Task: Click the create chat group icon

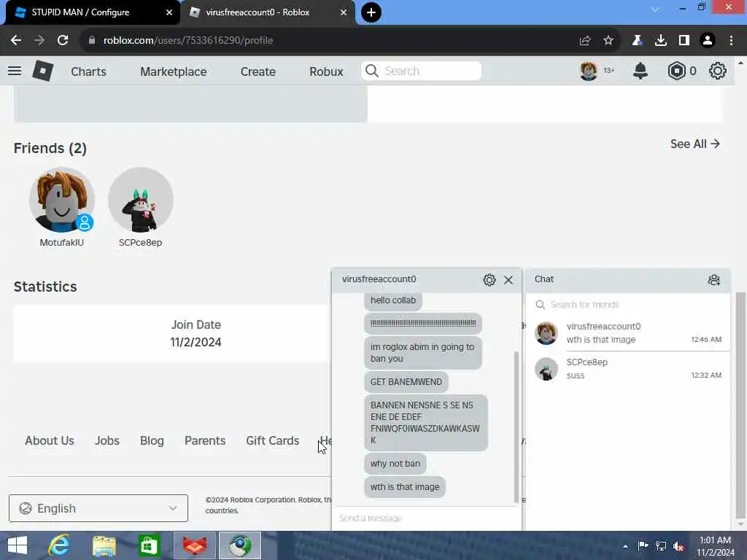Action: point(713,279)
